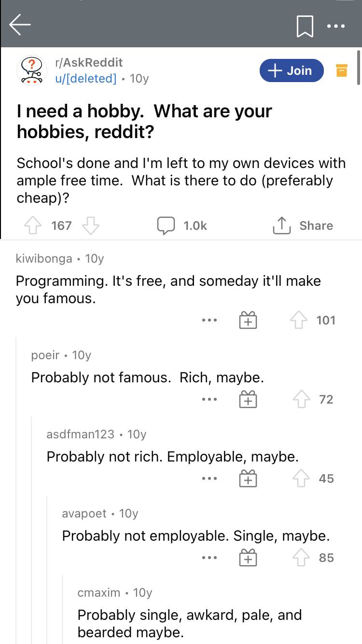Share the hobby post
This screenshot has width=362, height=644.
(303, 225)
